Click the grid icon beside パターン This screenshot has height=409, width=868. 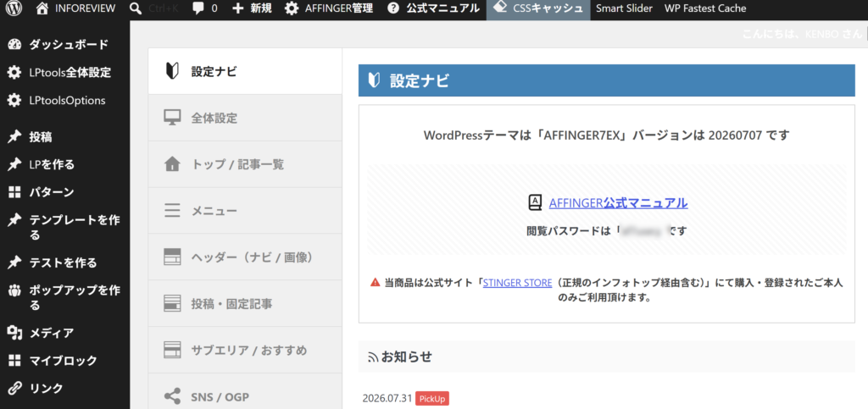click(x=15, y=192)
